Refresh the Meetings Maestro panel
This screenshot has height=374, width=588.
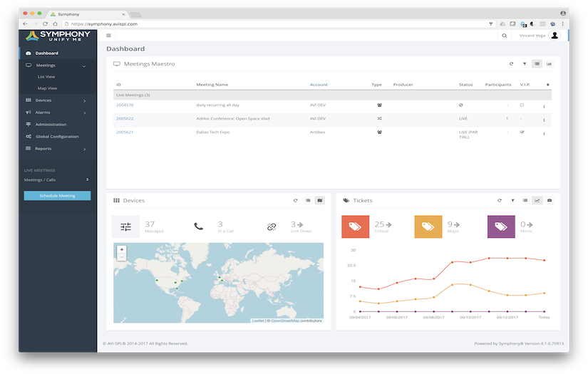coord(511,64)
